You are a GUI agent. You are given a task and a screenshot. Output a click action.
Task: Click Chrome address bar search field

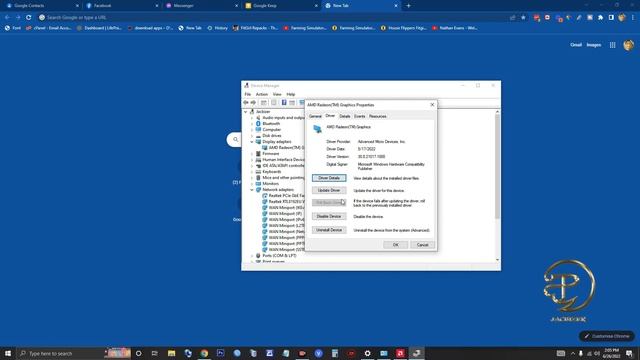[273, 18]
